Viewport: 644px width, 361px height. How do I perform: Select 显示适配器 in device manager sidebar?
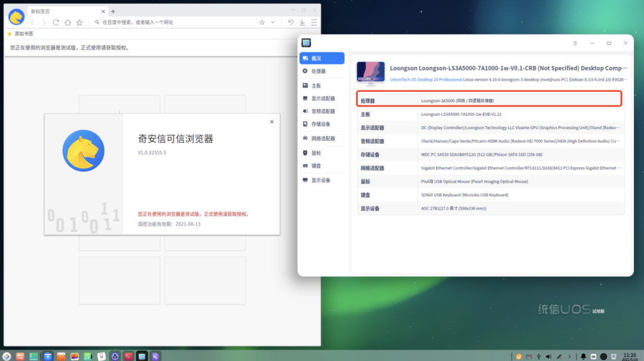tap(322, 98)
